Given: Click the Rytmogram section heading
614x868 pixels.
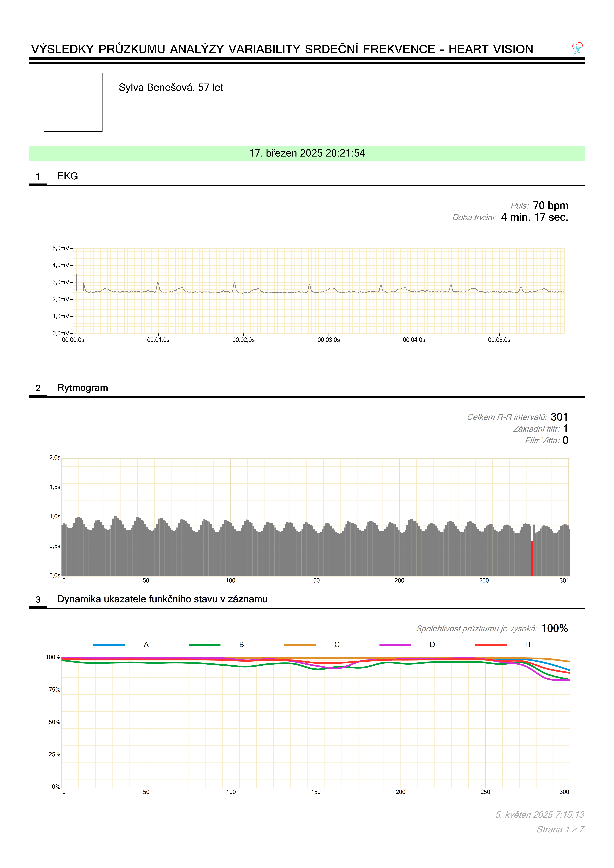Looking at the screenshot, I should (82, 388).
